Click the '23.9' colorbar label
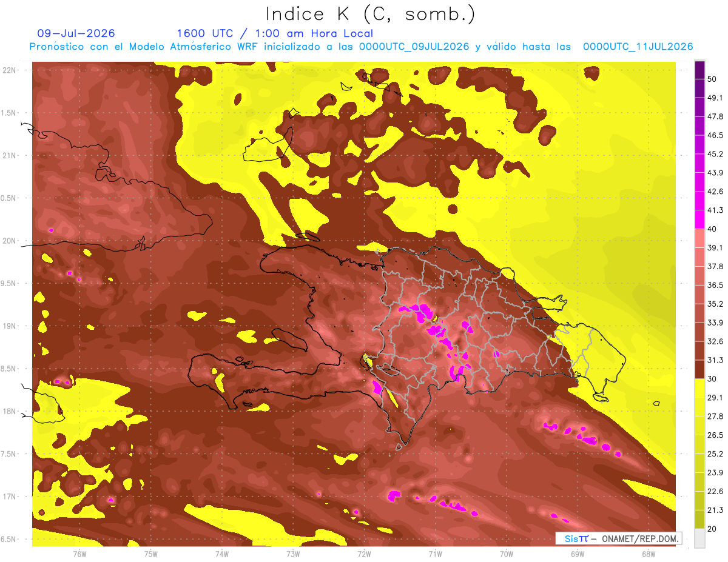The image size is (728, 562). (715, 473)
